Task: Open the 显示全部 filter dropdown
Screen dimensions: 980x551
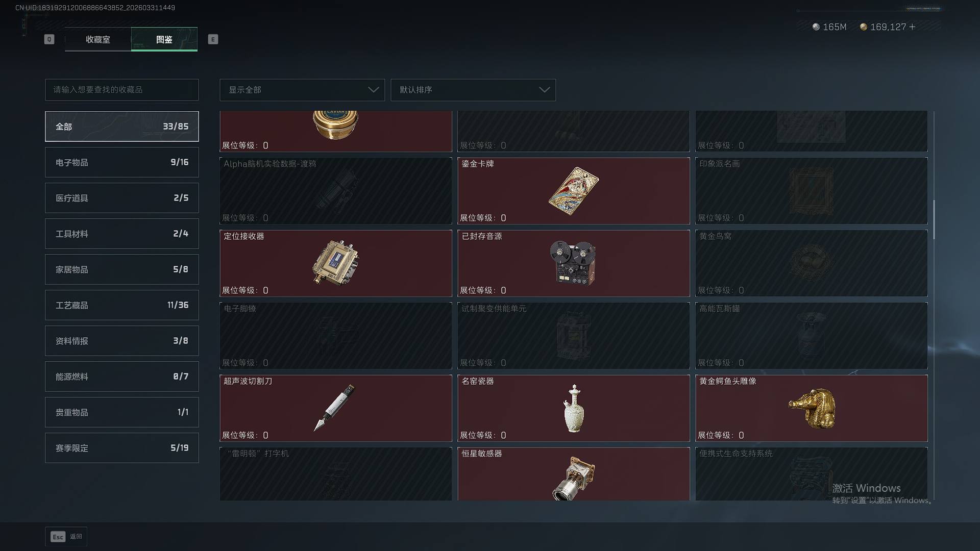Action: (302, 90)
